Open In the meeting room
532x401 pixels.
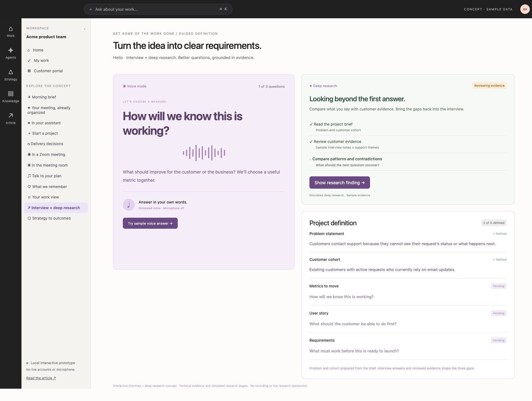tap(56, 165)
